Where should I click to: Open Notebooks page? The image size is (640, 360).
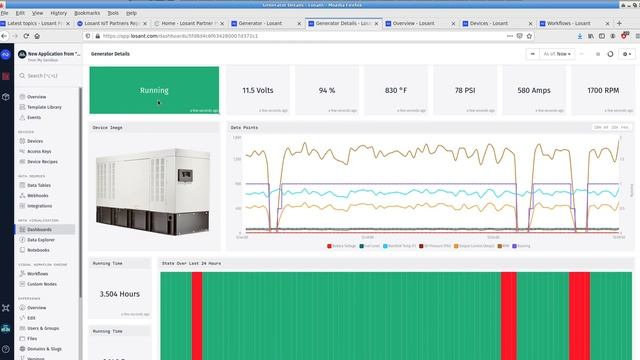coord(38,250)
